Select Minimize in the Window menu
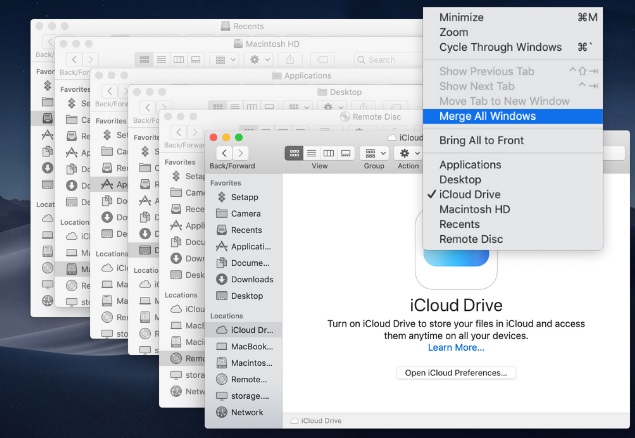The height and width of the screenshot is (438, 635). click(x=512, y=17)
